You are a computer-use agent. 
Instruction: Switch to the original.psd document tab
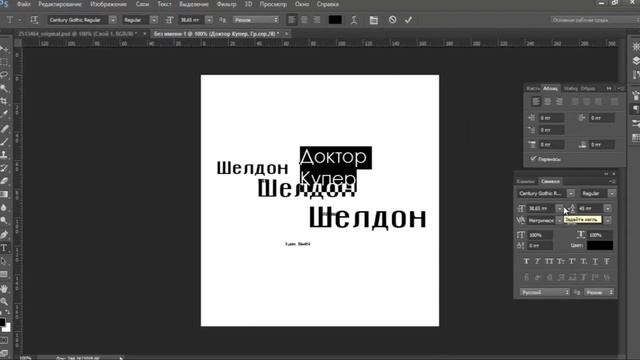[x=78, y=34]
